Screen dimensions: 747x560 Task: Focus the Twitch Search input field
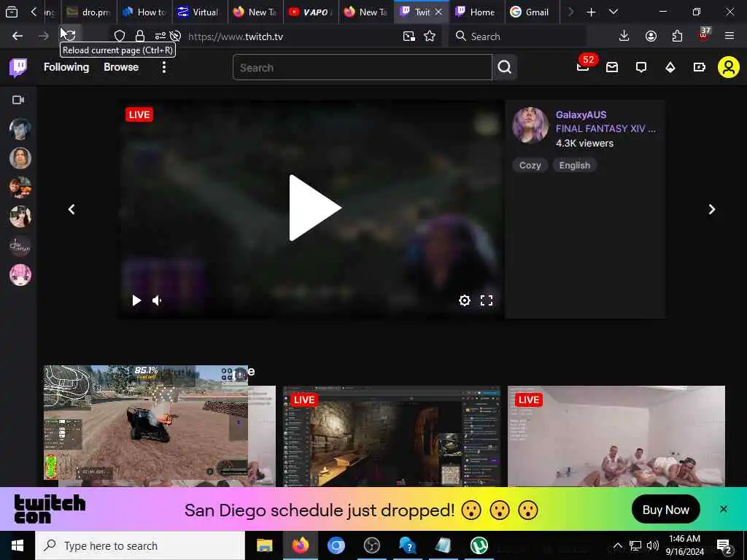click(362, 68)
